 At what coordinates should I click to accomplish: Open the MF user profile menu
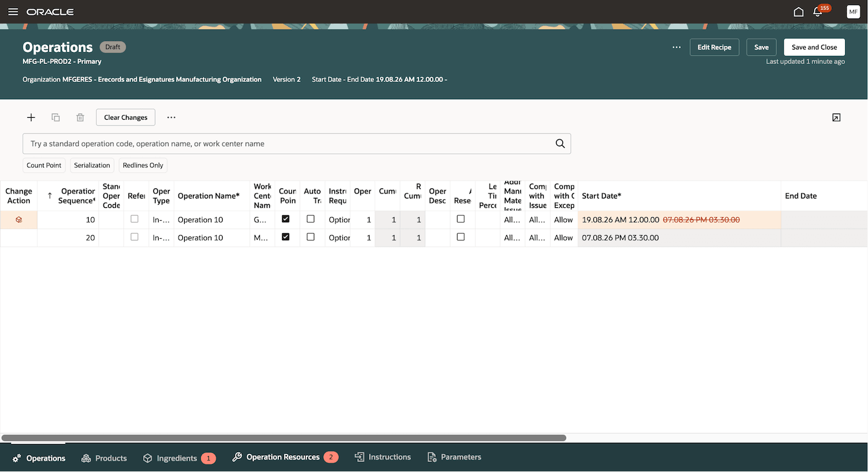pos(853,12)
